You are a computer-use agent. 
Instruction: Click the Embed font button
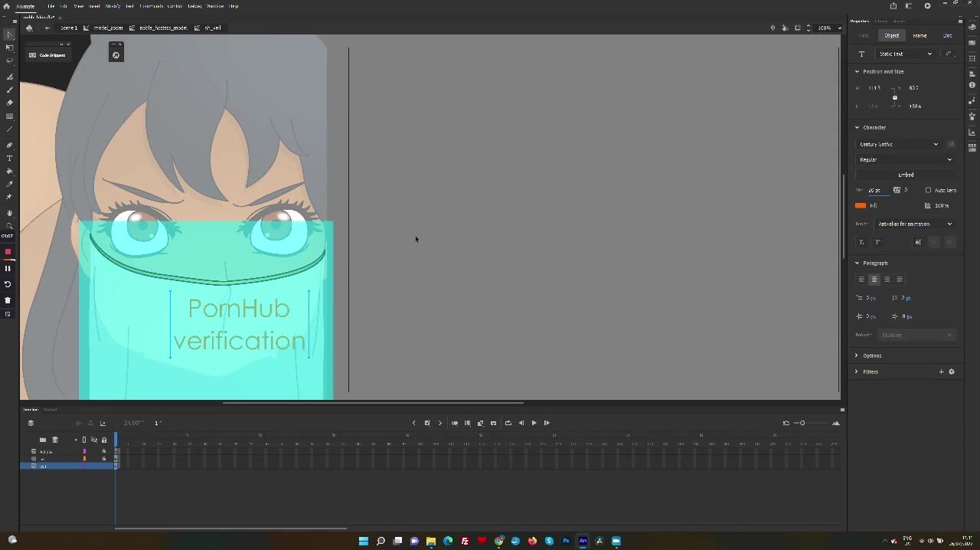(x=906, y=175)
